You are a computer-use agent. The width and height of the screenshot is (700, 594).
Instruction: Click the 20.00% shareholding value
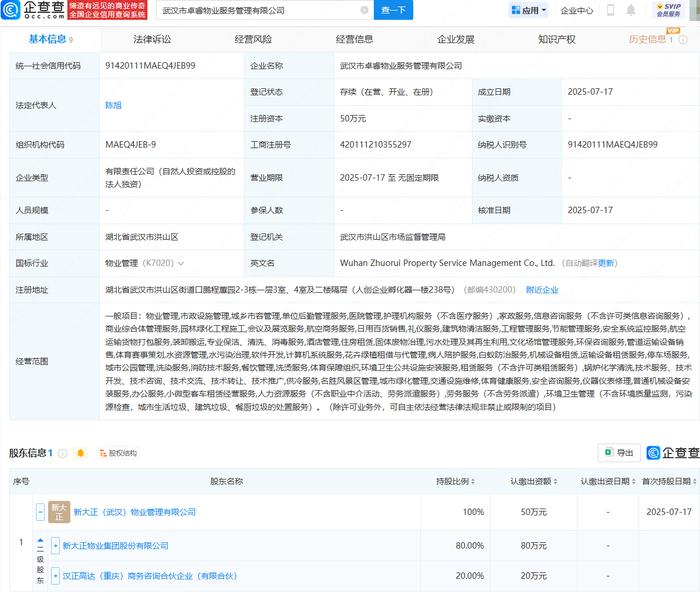(x=470, y=576)
